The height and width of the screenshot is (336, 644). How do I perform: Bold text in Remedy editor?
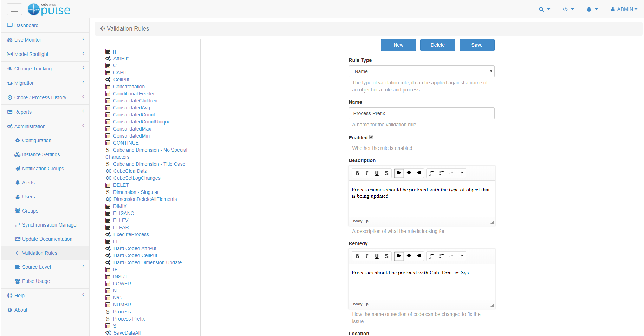357,256
